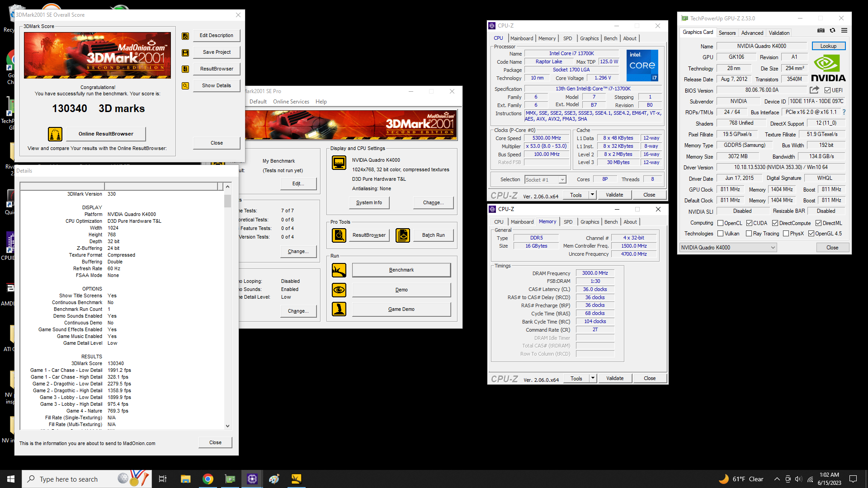Viewport: 868px width, 488px height.
Task: Click GPU-Z refresh icon
Action: (832, 30)
